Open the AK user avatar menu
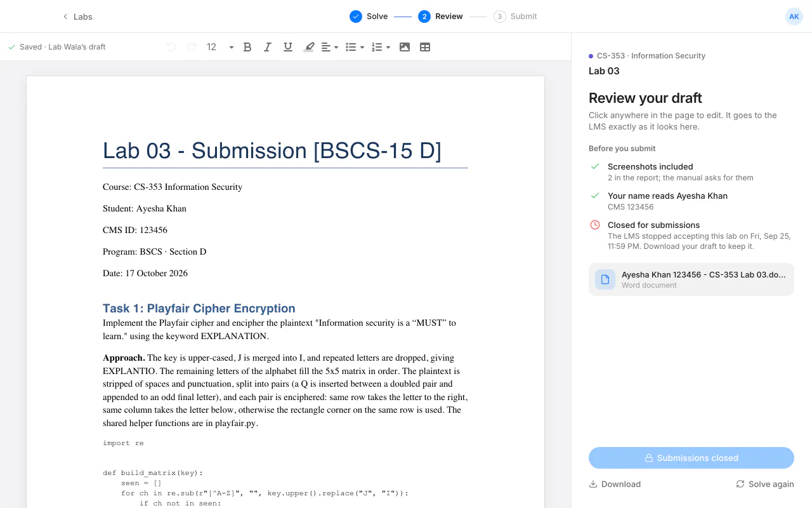The image size is (812, 508). 794,17
